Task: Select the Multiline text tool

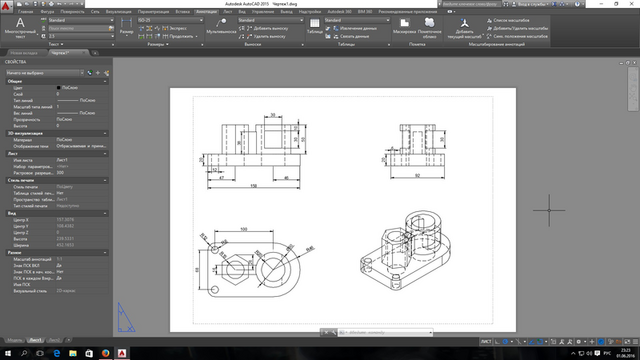Action: click(x=20, y=28)
